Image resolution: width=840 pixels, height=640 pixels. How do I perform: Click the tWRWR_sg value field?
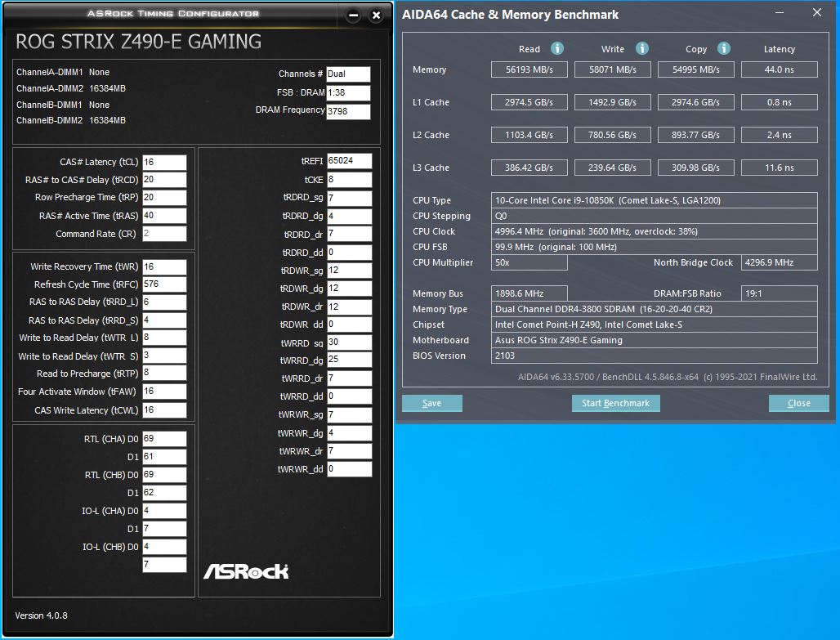click(x=349, y=415)
